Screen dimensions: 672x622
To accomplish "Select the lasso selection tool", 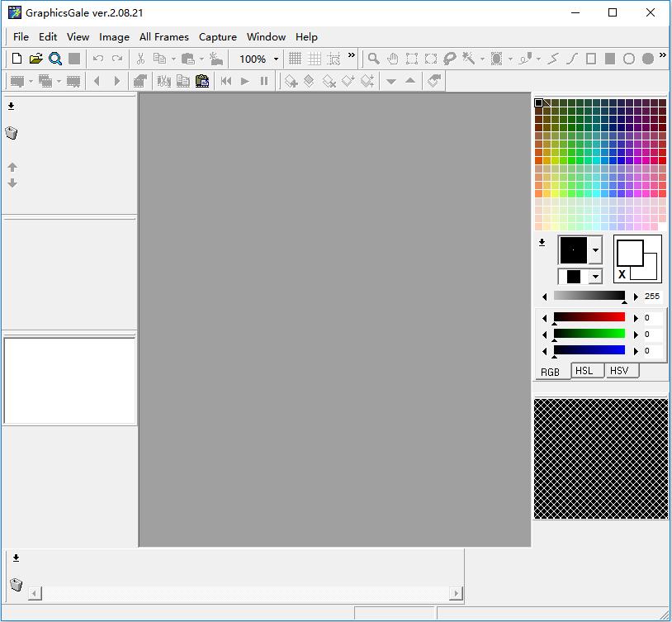I will tap(450, 59).
